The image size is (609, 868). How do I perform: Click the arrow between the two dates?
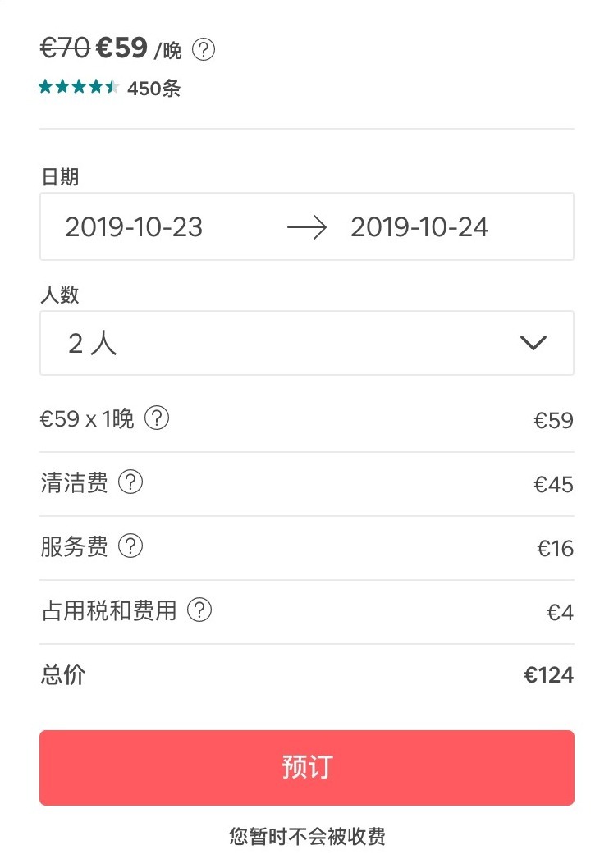[307, 227]
